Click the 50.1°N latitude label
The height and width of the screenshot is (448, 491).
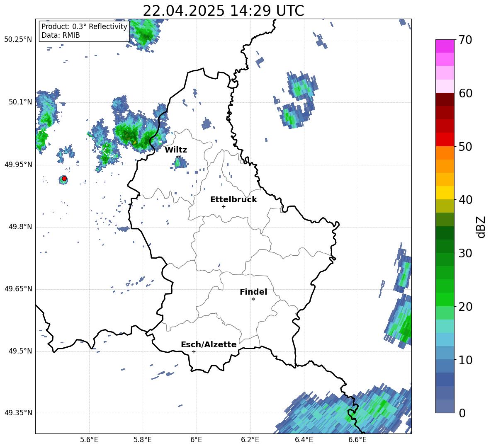[x=20, y=102]
